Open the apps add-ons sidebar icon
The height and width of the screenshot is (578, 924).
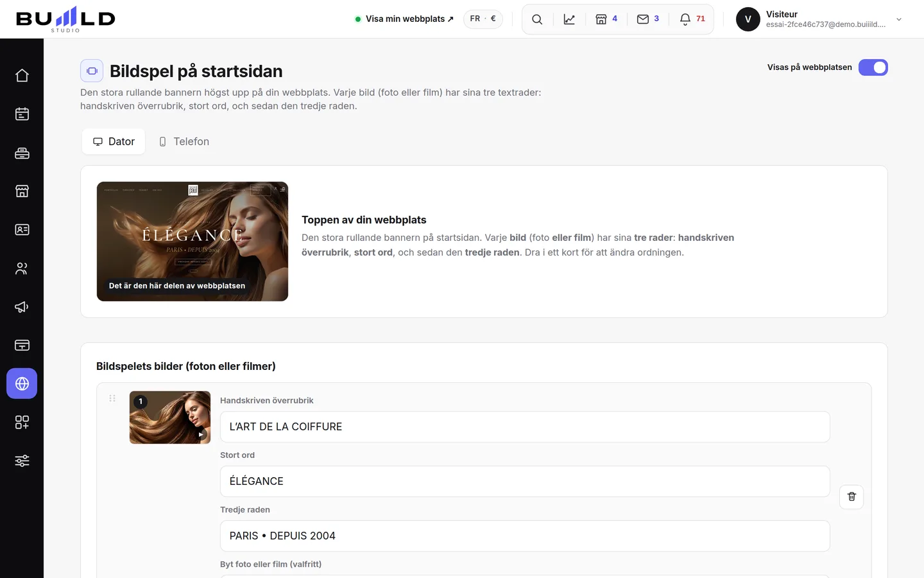point(22,422)
